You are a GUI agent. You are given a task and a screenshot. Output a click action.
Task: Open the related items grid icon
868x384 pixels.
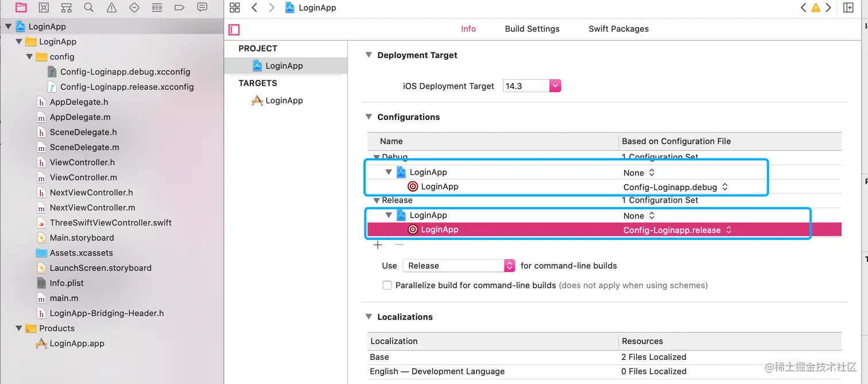pos(234,7)
